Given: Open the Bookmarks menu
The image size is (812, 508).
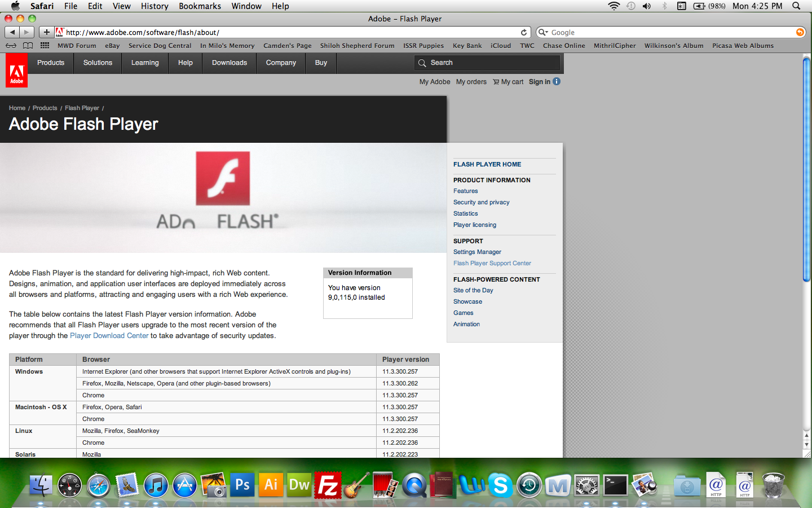Looking at the screenshot, I should pyautogui.click(x=200, y=6).
